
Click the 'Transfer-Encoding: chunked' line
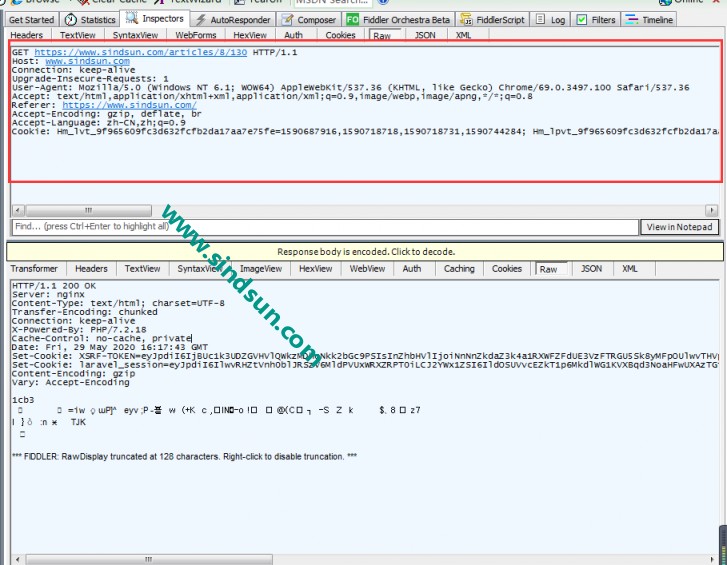coord(85,312)
